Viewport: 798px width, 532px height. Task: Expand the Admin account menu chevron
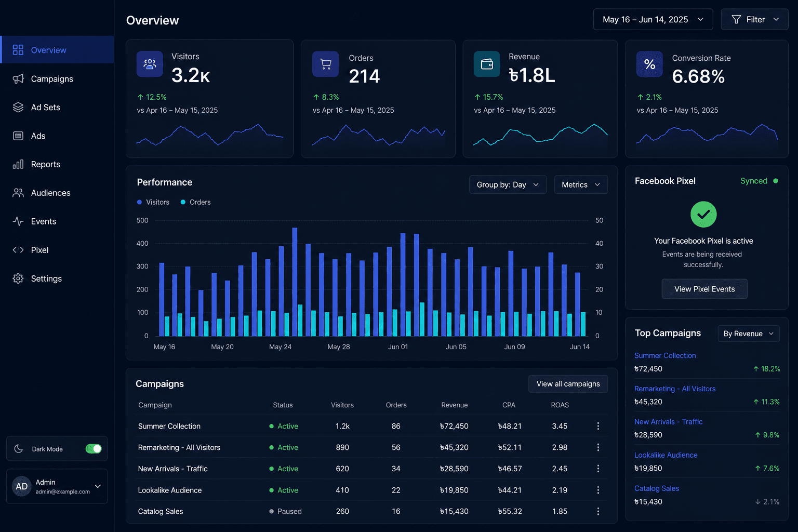pos(98,486)
